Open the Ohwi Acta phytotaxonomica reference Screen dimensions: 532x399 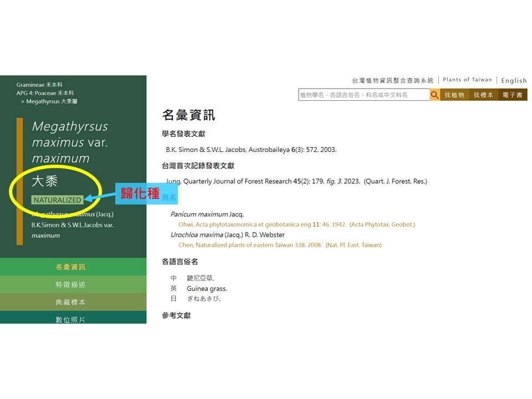coord(296,224)
